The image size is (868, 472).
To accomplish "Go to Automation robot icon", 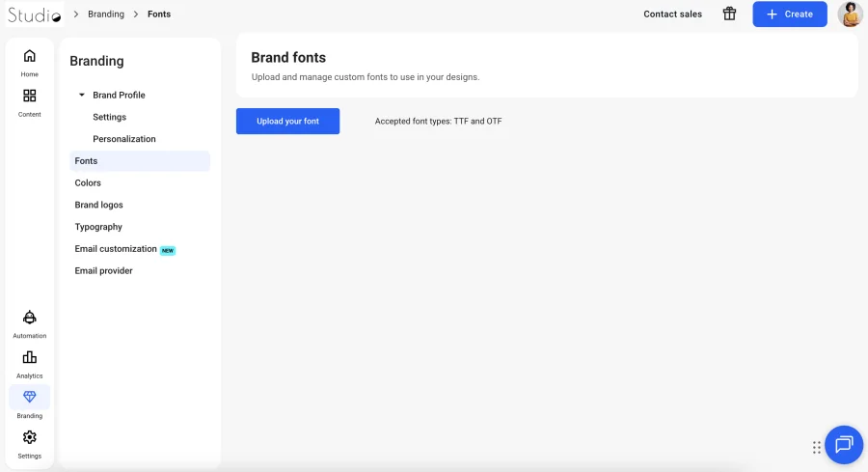I will [x=29, y=318].
